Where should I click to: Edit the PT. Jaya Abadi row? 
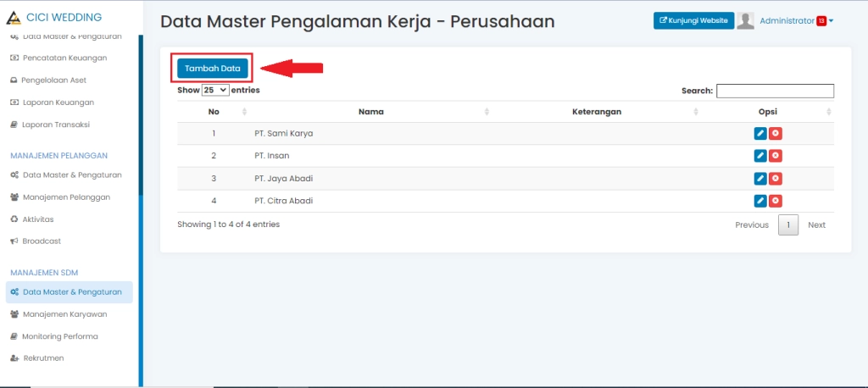pyautogui.click(x=760, y=178)
